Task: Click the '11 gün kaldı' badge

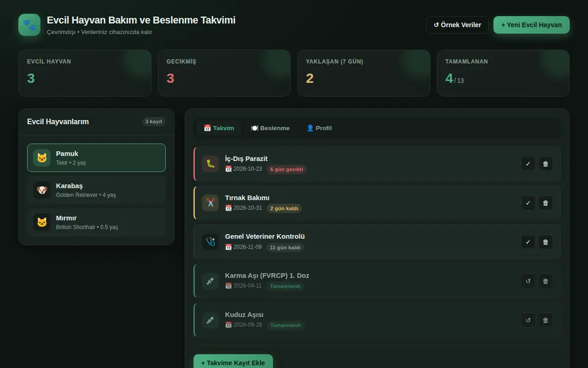Action: (285, 248)
